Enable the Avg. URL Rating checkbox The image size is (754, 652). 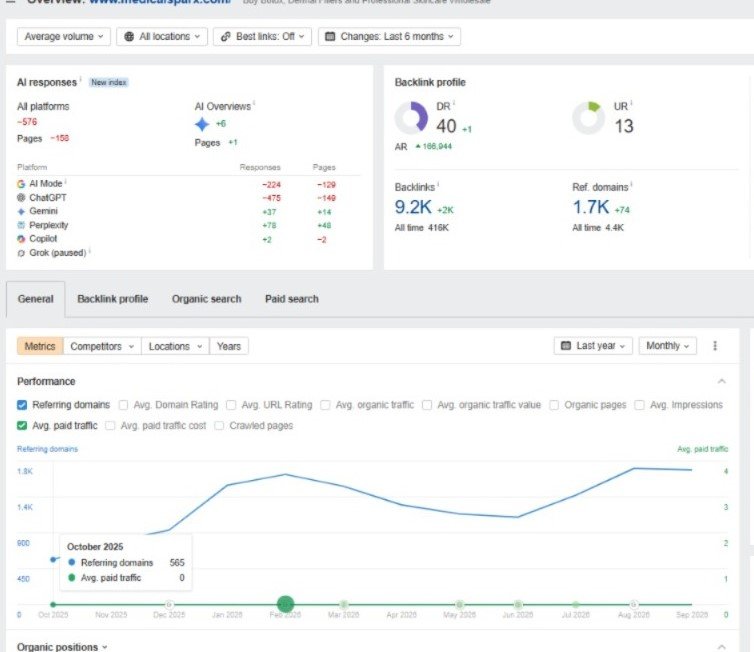tap(231, 405)
